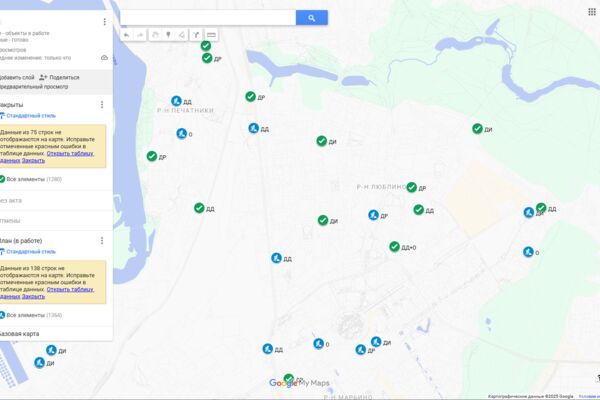Click Добавить слой to add layer

click(x=16, y=77)
